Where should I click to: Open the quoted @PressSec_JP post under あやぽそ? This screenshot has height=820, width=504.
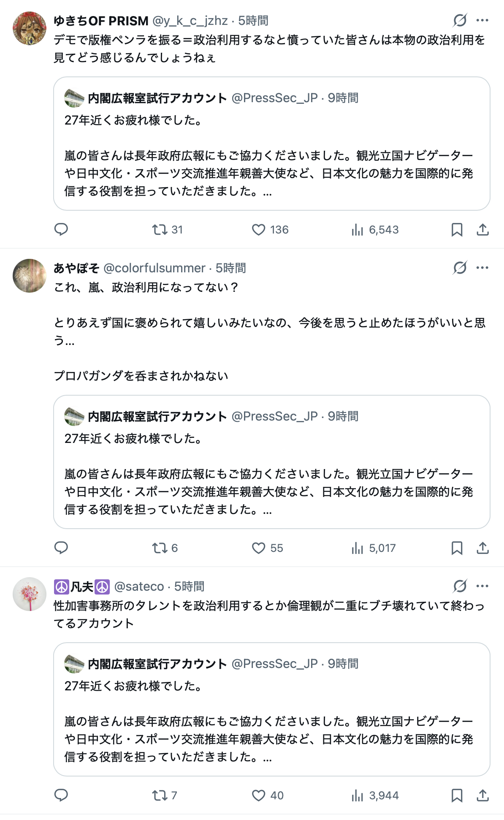click(271, 462)
